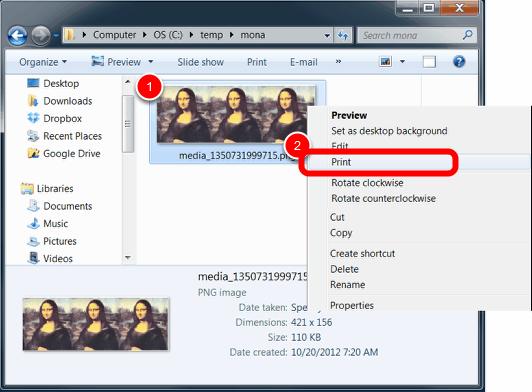Image resolution: width=532 pixels, height=392 pixels.
Task: Choose Preview in the context menu
Action: pos(349,115)
